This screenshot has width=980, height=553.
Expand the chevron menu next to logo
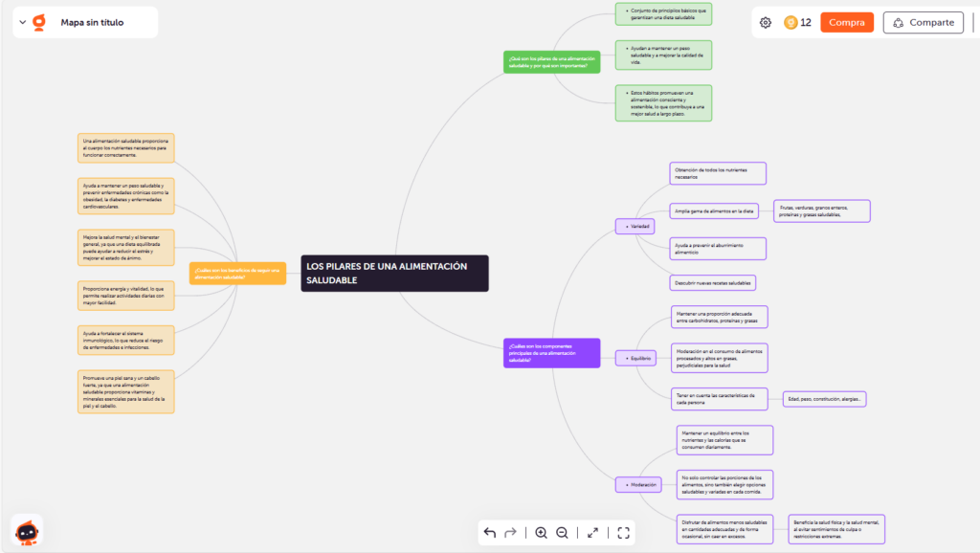[23, 22]
